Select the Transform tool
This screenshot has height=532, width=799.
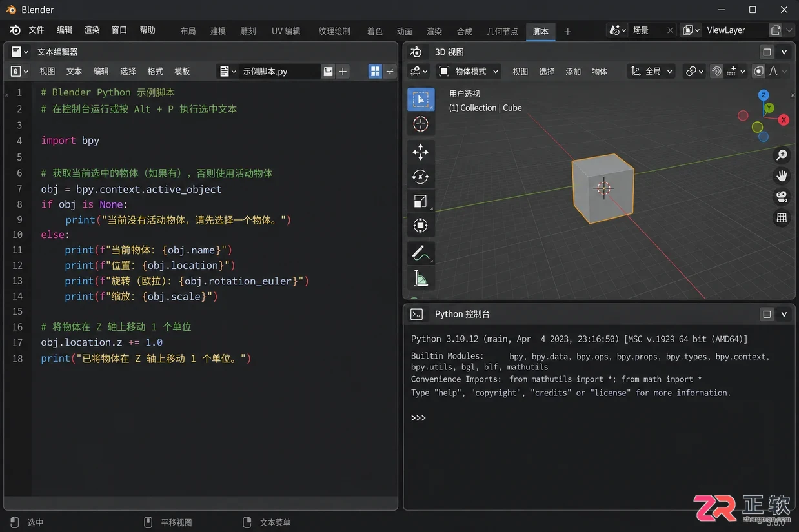point(420,226)
